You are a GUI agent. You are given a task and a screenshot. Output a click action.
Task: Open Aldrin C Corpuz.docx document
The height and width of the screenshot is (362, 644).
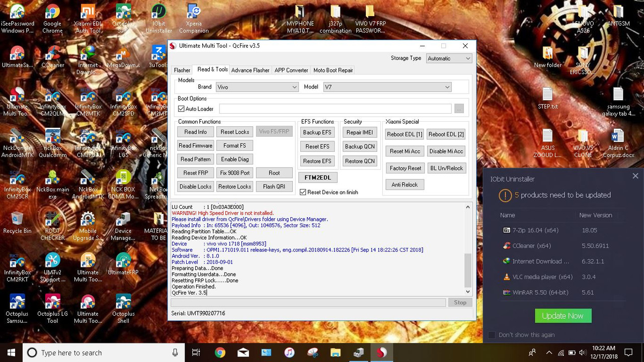point(618,143)
